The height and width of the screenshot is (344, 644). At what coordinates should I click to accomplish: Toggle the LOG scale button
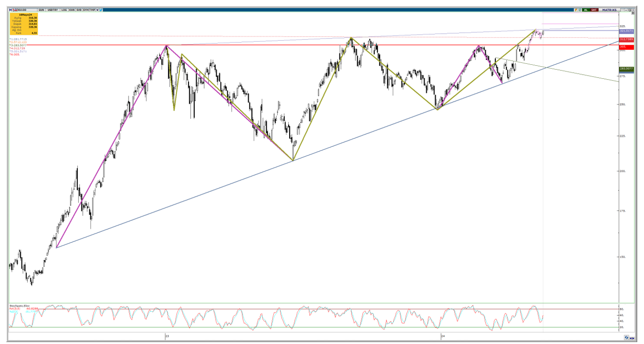(64, 10)
